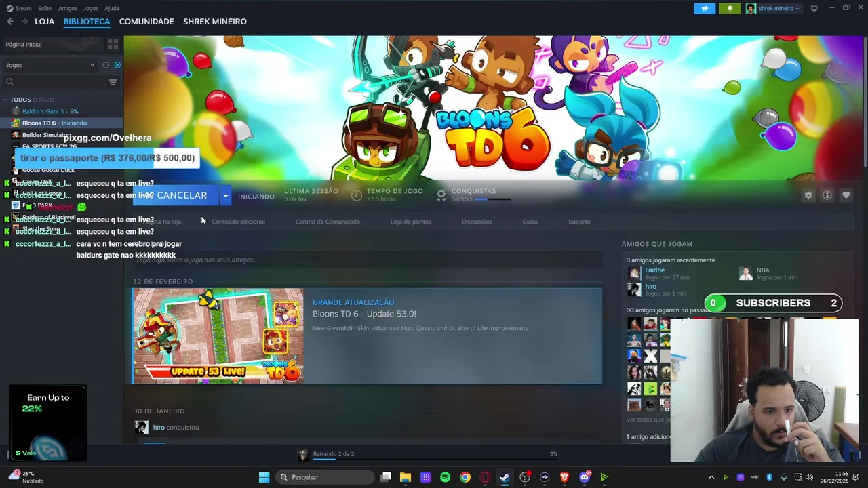
Task: Open Bloons TD 6 - Update 53.0! article
Action: coord(364,314)
